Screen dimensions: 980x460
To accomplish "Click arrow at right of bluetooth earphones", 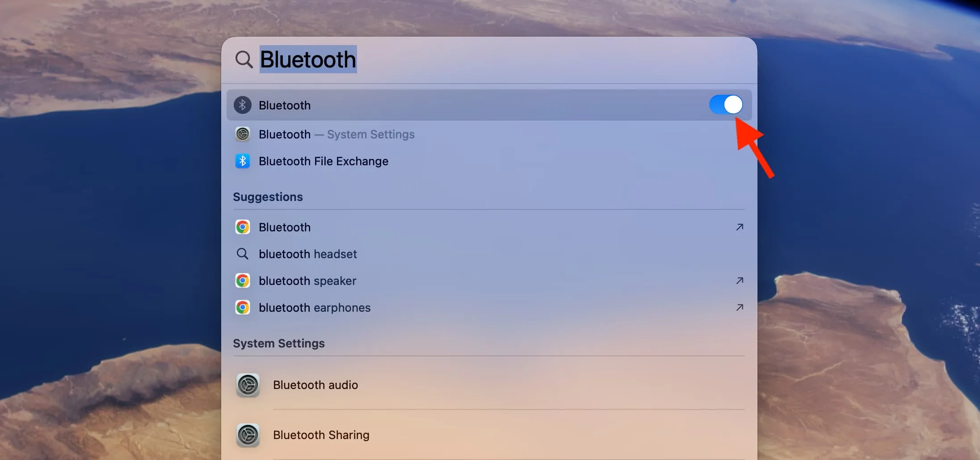I will pos(740,307).
